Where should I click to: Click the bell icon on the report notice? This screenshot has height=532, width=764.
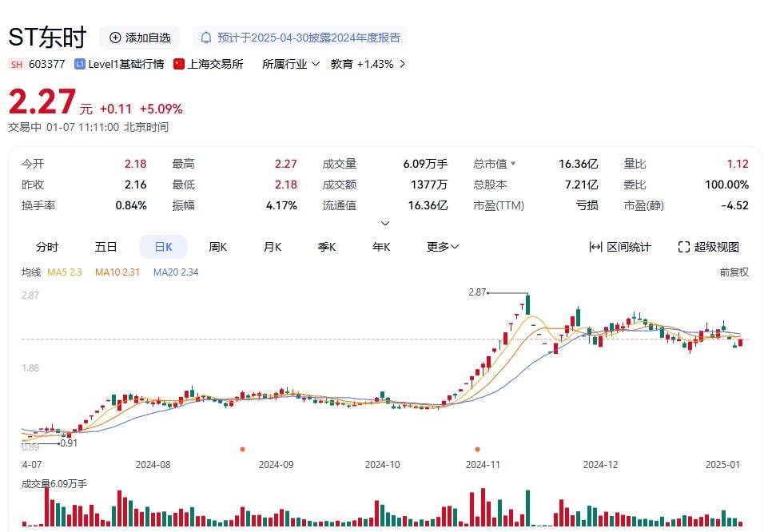207,37
